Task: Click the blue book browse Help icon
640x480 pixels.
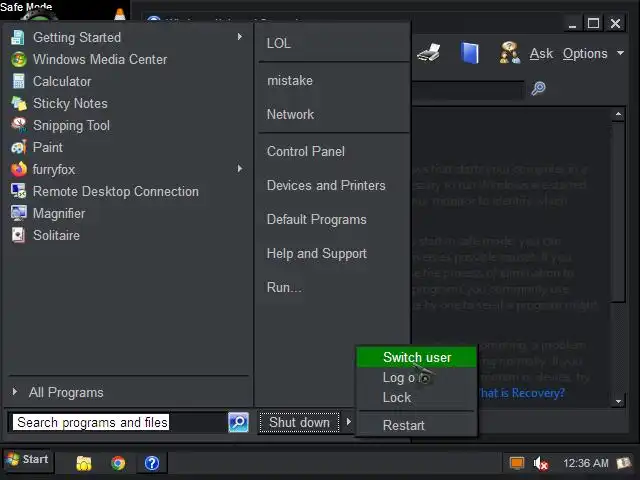Action: (469, 53)
